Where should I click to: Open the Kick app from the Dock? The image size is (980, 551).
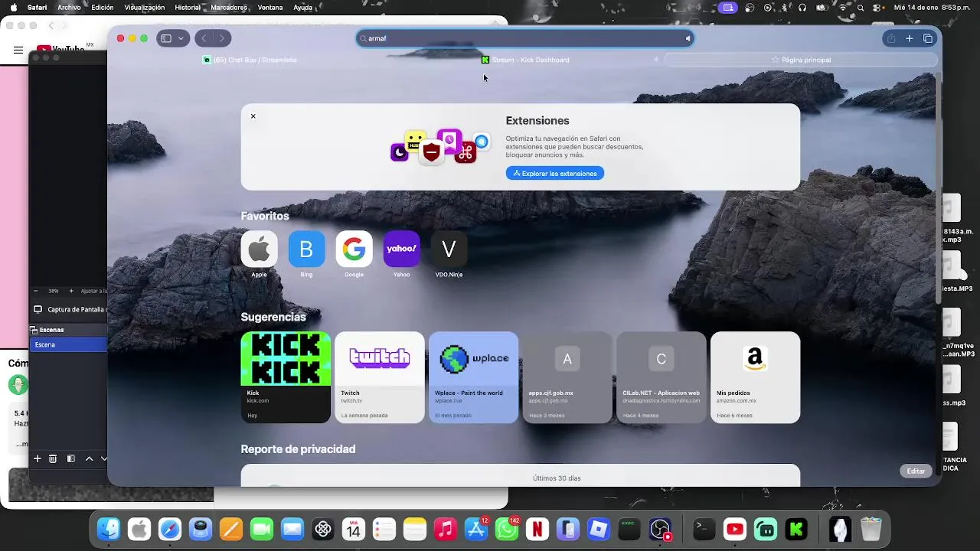tap(796, 529)
